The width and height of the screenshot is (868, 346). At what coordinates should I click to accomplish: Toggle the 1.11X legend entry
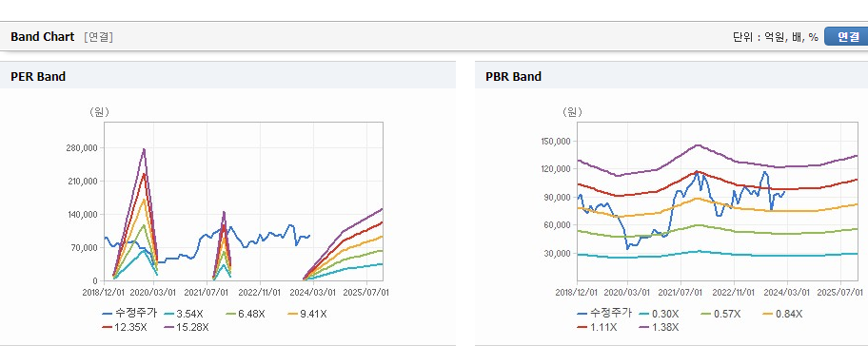tap(597, 327)
